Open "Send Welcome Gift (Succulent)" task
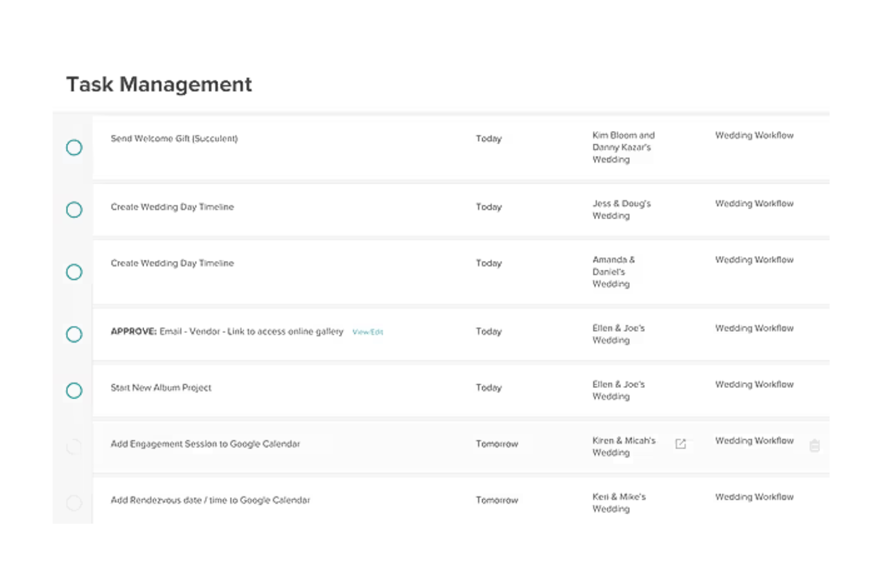 pos(174,138)
